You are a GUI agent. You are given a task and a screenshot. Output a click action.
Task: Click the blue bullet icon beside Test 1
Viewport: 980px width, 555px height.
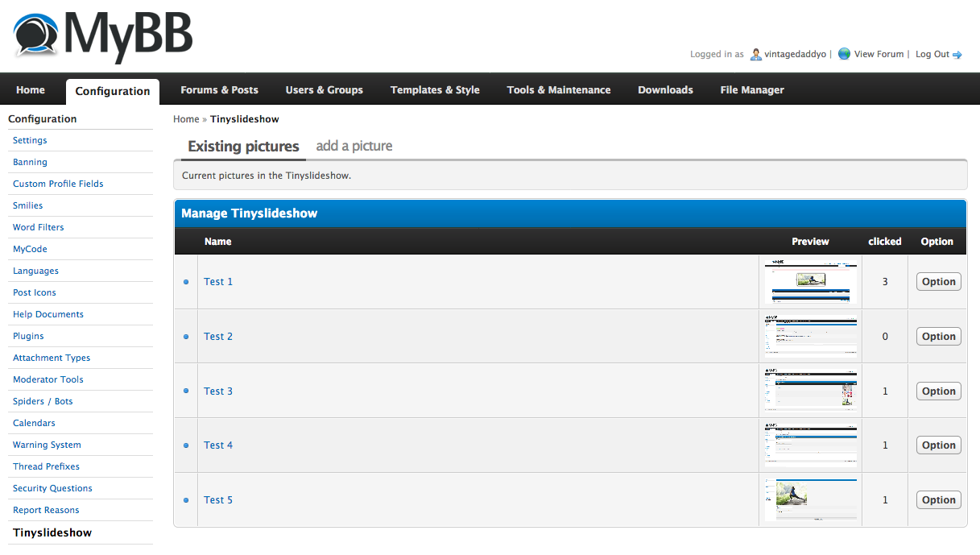[x=186, y=282]
